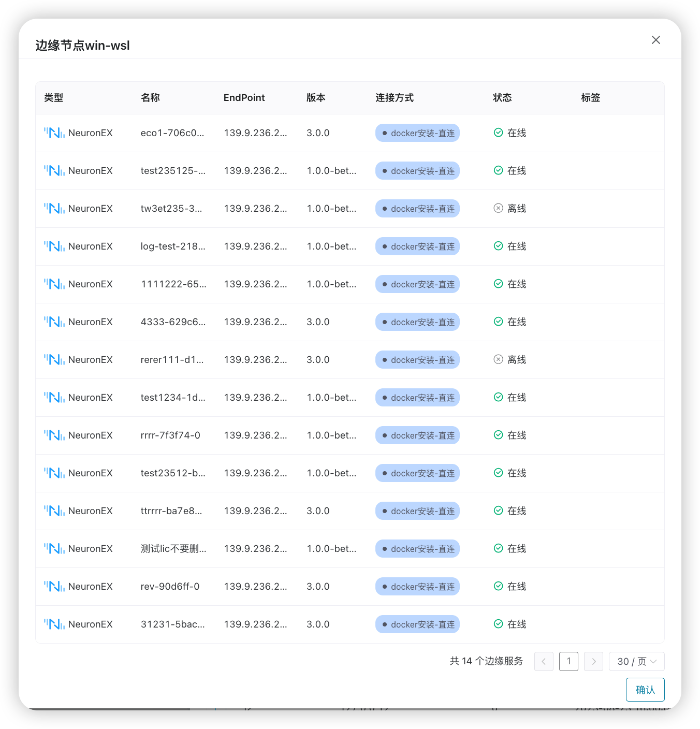
Task: Click the docker安装-直连 tag beside 测试lic不要删
Action: (417, 548)
